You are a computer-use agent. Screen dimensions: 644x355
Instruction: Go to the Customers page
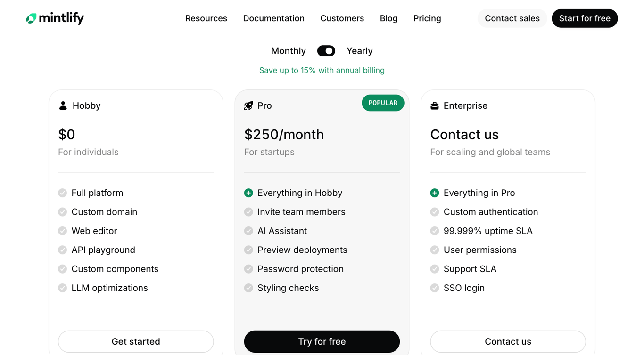[x=342, y=18]
